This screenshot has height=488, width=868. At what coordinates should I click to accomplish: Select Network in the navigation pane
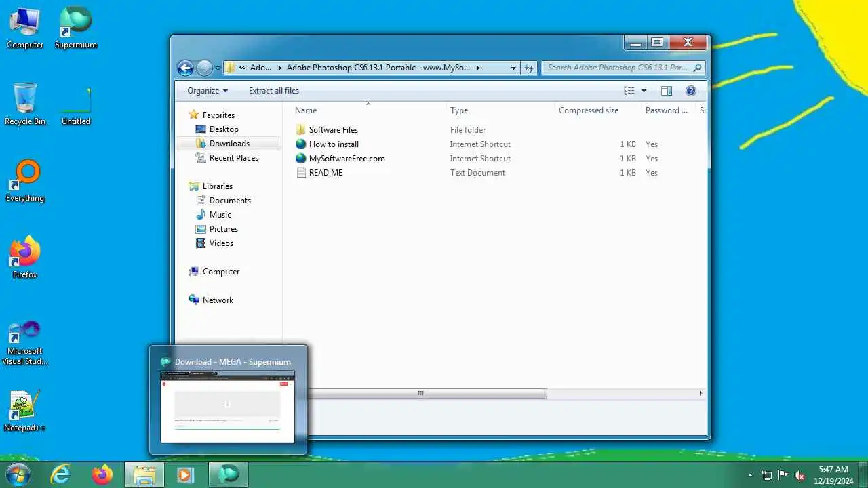[218, 300]
